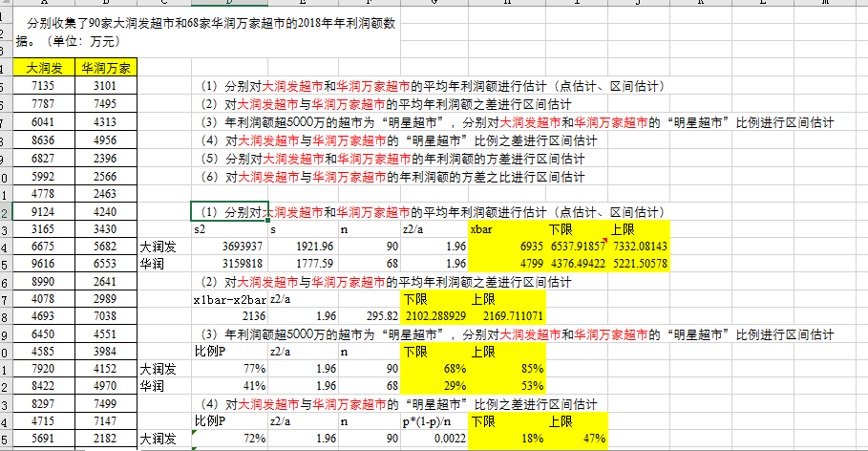Image resolution: width=868 pixels, height=451 pixels.
Task: Select the 6041 data cell
Action: (x=44, y=122)
